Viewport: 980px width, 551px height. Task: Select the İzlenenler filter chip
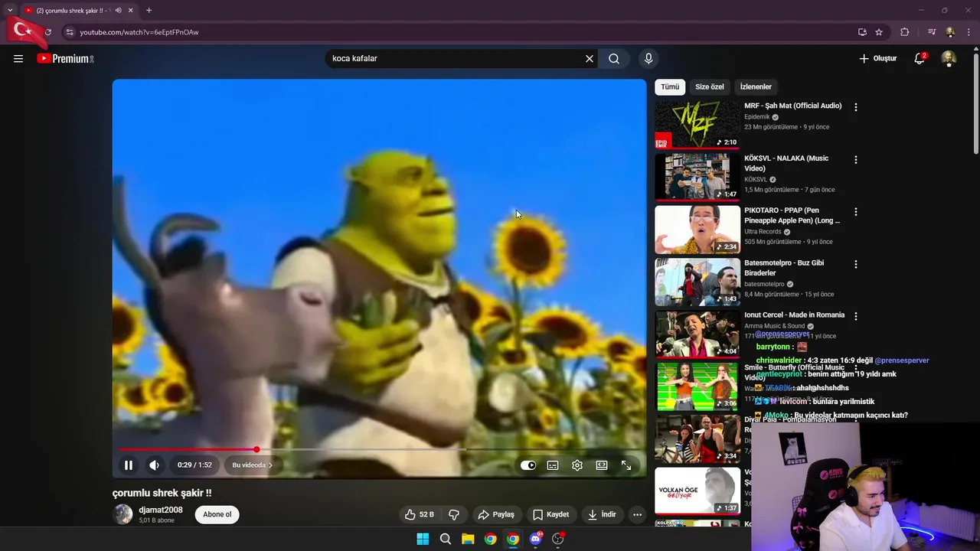pos(756,86)
